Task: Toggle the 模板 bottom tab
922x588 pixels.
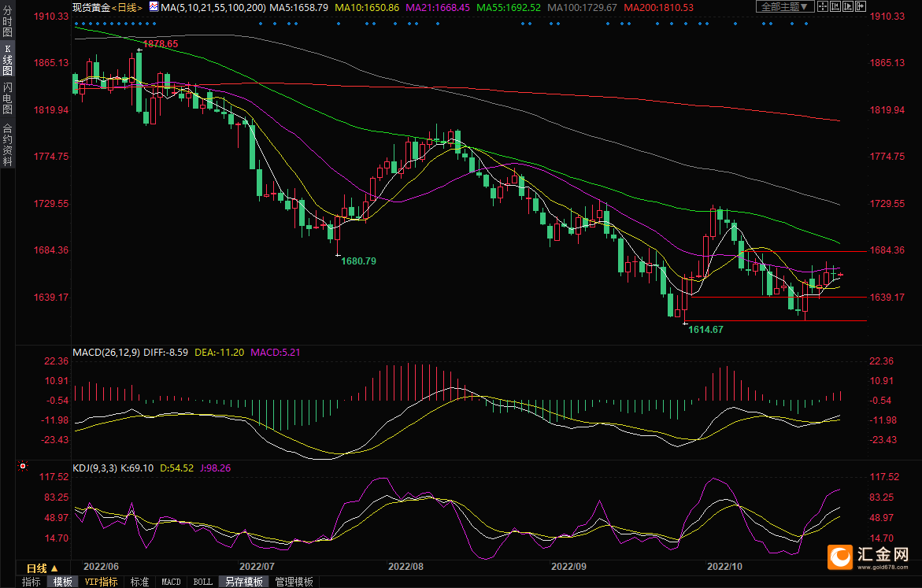Action: [x=62, y=582]
